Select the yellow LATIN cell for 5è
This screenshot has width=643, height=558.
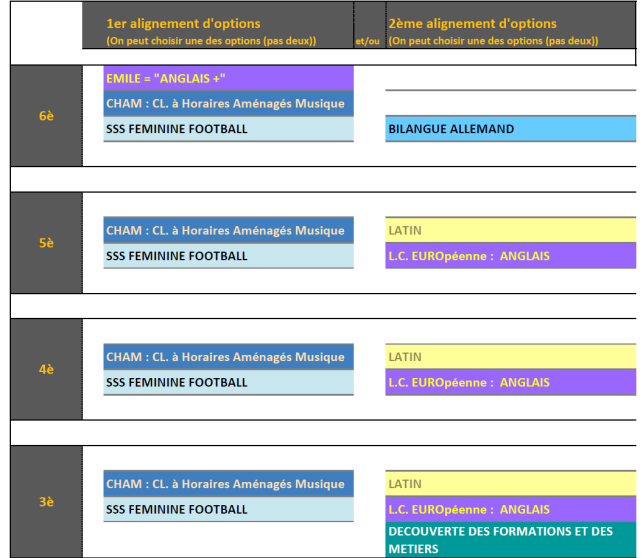tap(510, 231)
